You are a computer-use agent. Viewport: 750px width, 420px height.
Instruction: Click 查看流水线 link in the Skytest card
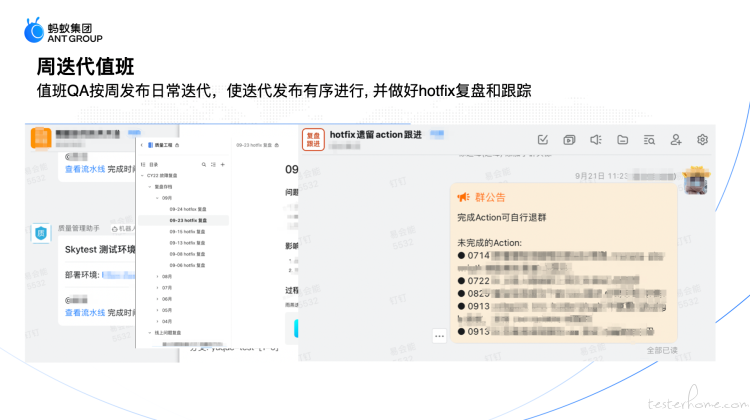coord(85,313)
